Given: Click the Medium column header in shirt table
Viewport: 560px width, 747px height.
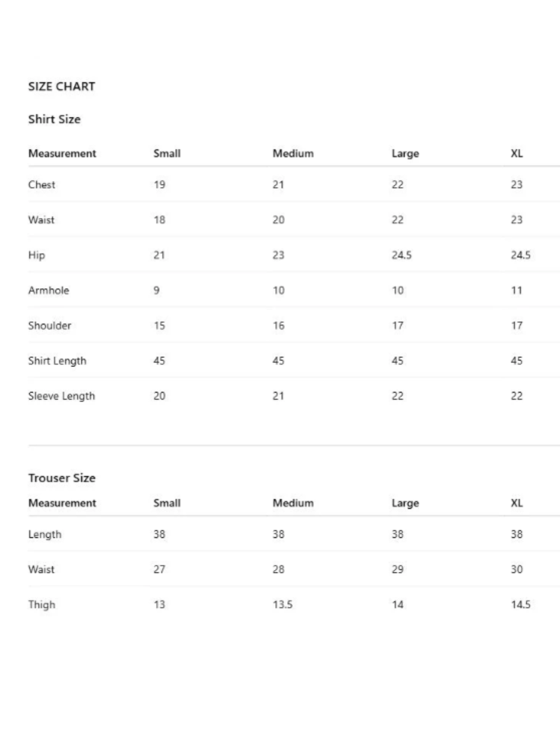Looking at the screenshot, I should click(x=293, y=154).
